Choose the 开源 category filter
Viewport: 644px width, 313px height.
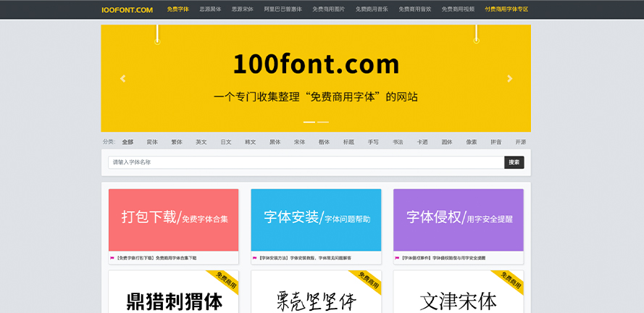click(521, 142)
